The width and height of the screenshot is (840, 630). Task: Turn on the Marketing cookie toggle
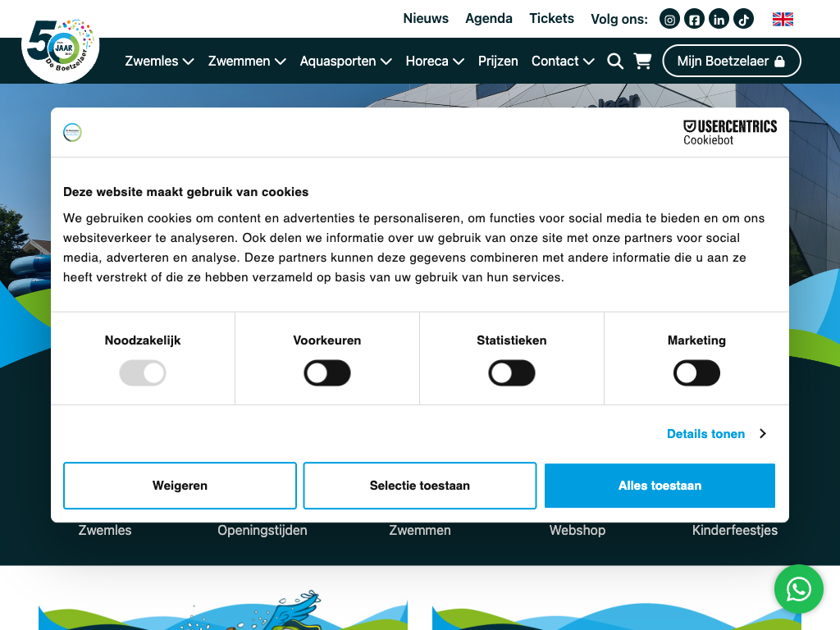(x=696, y=374)
